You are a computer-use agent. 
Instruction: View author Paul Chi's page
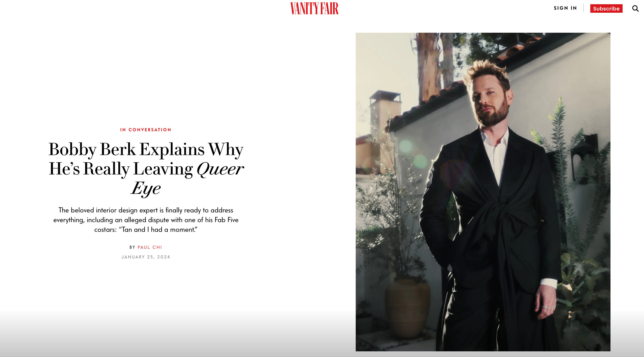pyautogui.click(x=150, y=247)
